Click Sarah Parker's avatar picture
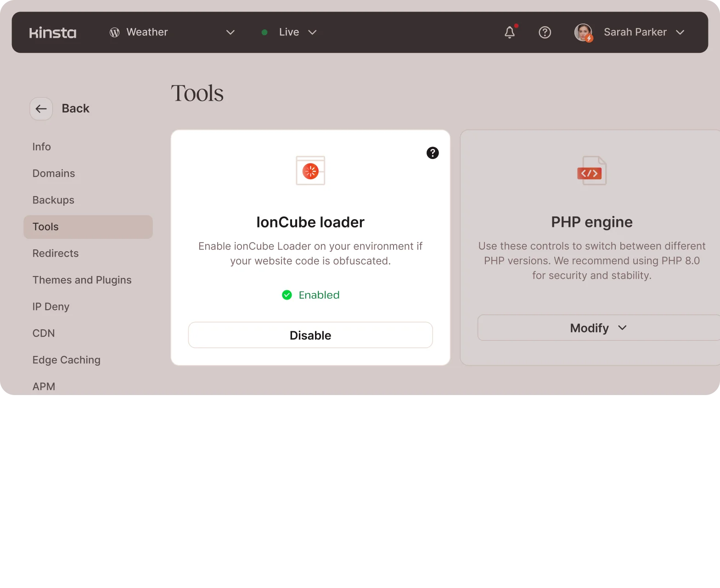The width and height of the screenshot is (720, 588). click(583, 32)
